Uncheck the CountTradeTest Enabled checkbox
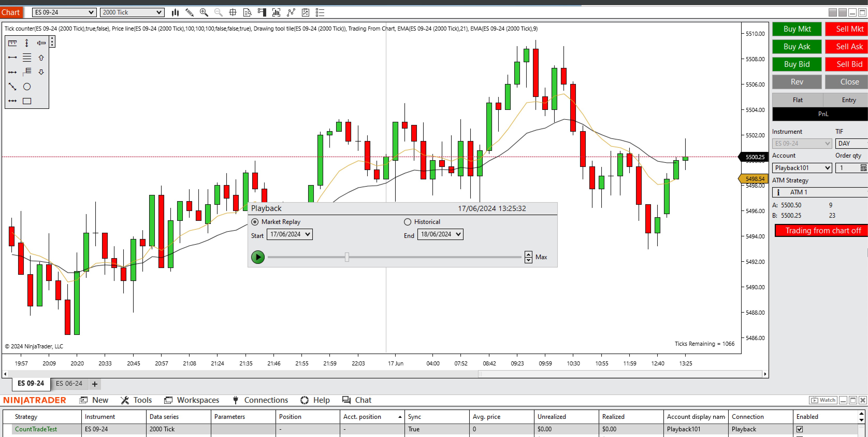The image size is (868, 437). (x=799, y=429)
